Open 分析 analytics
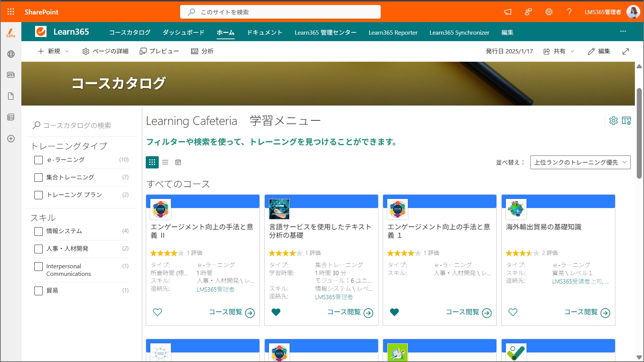This screenshot has height=362, width=644. tap(202, 51)
